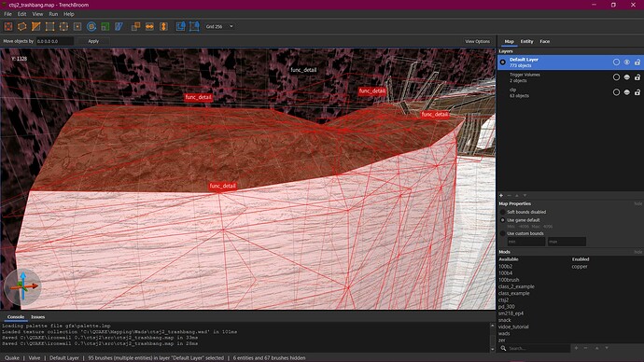Show the hidden Trigger Volumes layer
The height and width of the screenshot is (362, 644).
(627, 77)
